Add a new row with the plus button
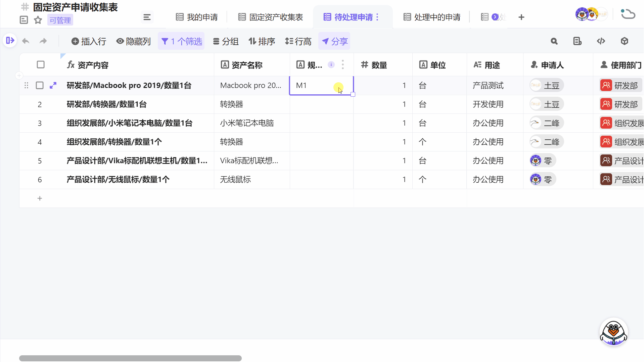Viewport: 644px width, 362px height. point(40,198)
